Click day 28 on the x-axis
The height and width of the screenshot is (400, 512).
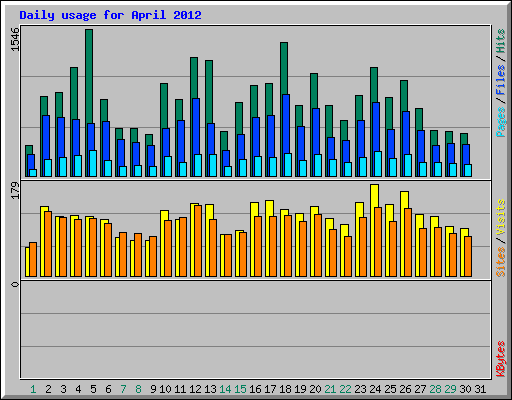(x=435, y=389)
